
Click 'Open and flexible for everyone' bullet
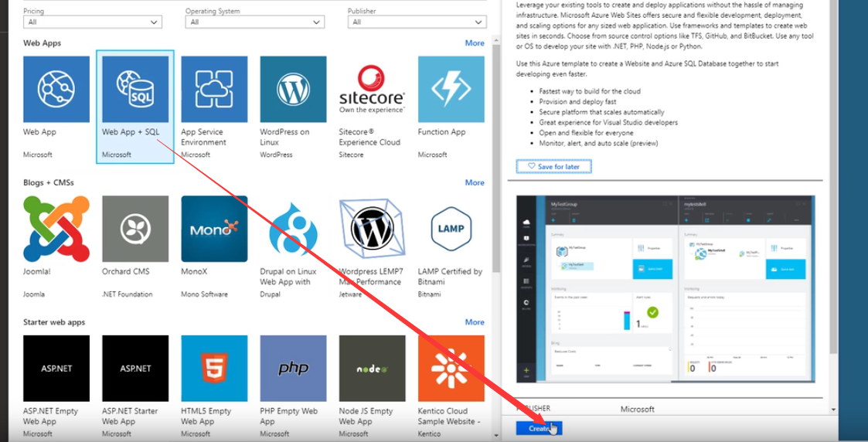pyautogui.click(x=586, y=133)
